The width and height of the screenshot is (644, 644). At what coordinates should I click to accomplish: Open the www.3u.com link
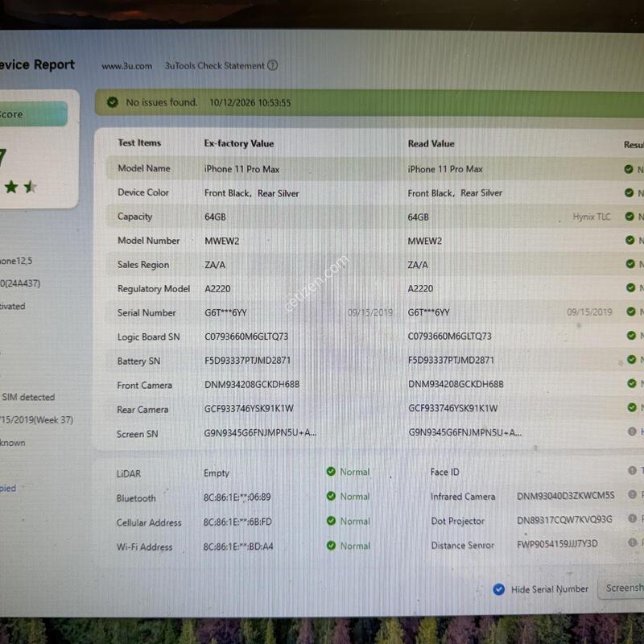coord(127,66)
